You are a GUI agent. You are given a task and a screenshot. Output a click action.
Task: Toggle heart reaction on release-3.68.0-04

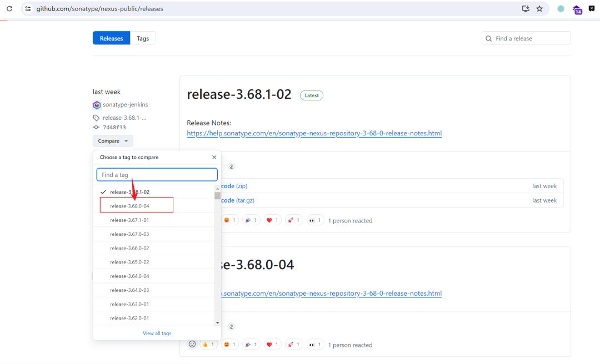272,345
